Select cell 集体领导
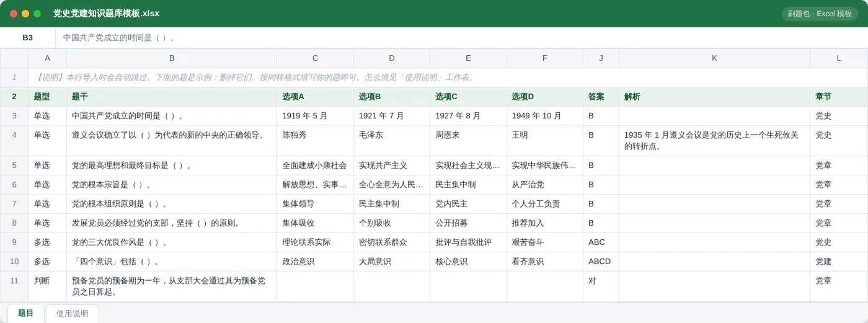The height and width of the screenshot is (323, 868). 315,204
